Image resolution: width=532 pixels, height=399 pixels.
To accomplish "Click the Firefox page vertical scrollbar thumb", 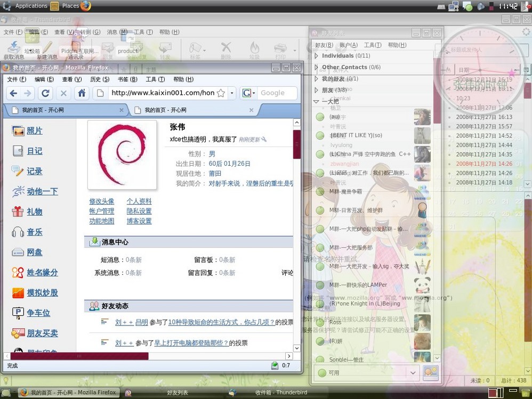I will [297, 144].
